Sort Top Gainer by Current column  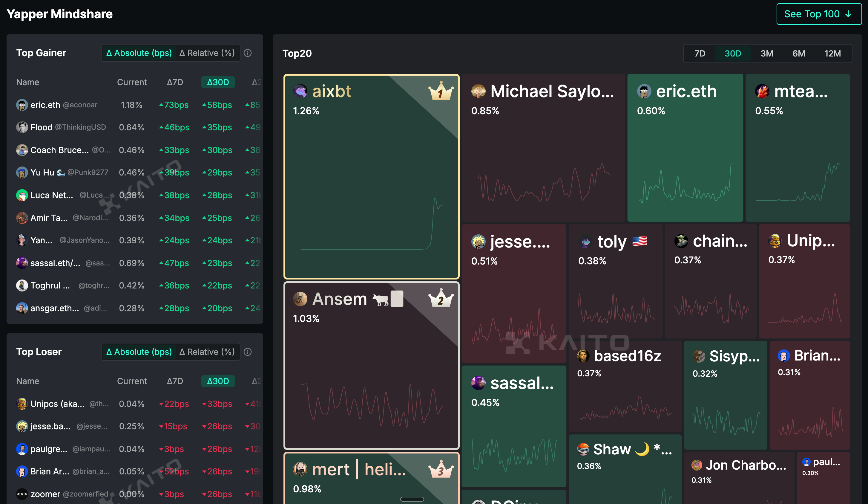(x=132, y=83)
